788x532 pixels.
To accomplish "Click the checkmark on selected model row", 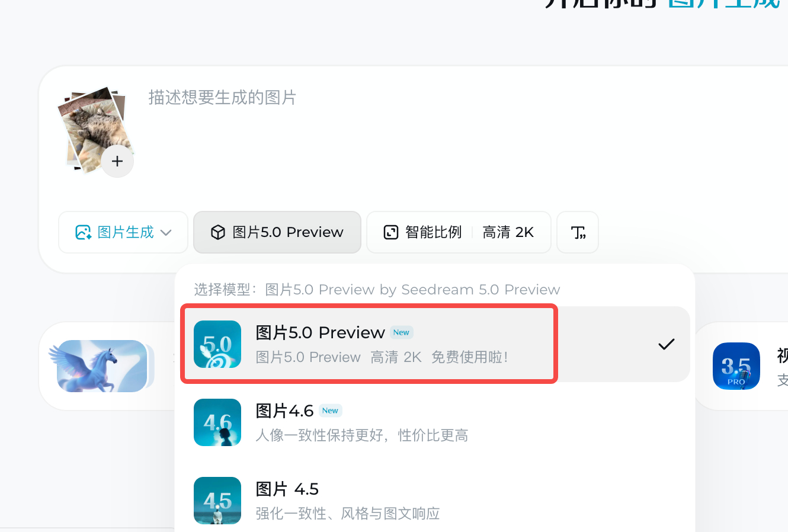I will [x=667, y=344].
